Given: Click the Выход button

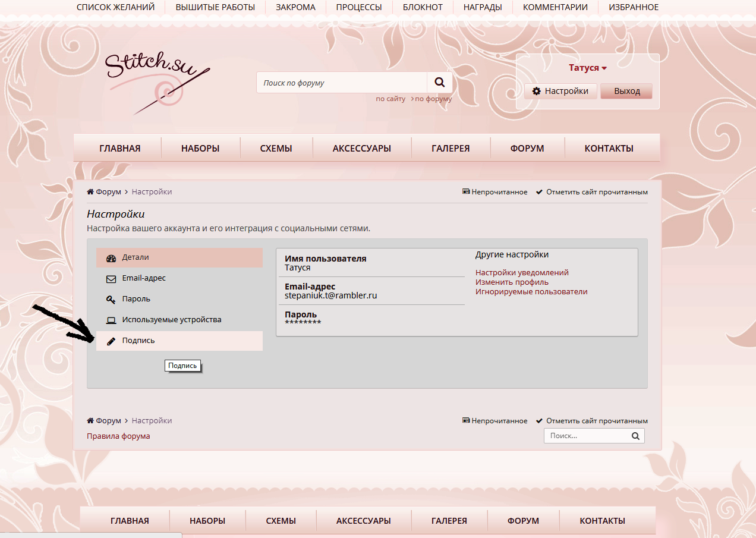Looking at the screenshot, I should click(626, 91).
